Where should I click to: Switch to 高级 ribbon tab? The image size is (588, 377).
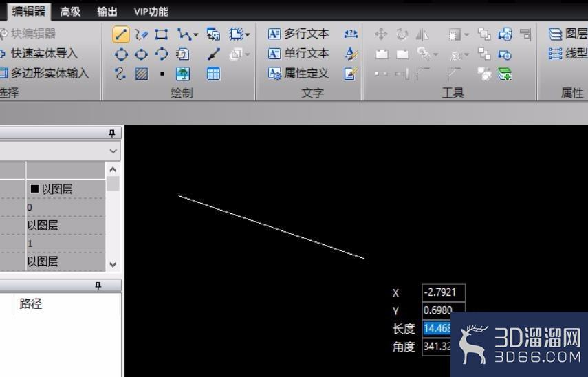[x=70, y=12]
